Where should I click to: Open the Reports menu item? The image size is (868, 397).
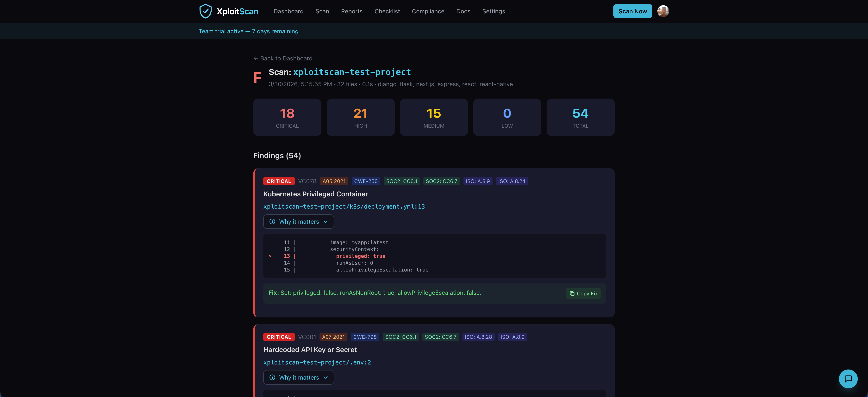[351, 11]
